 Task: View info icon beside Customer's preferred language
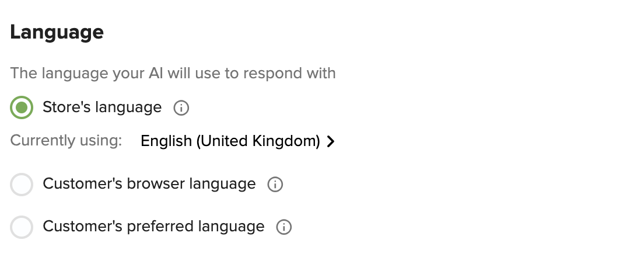tap(284, 227)
